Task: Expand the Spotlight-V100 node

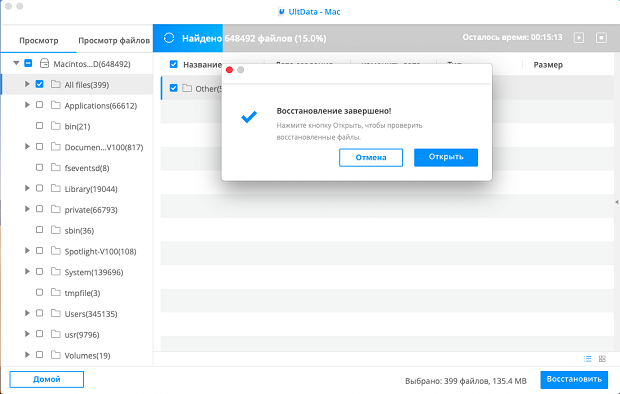Action: (27, 250)
